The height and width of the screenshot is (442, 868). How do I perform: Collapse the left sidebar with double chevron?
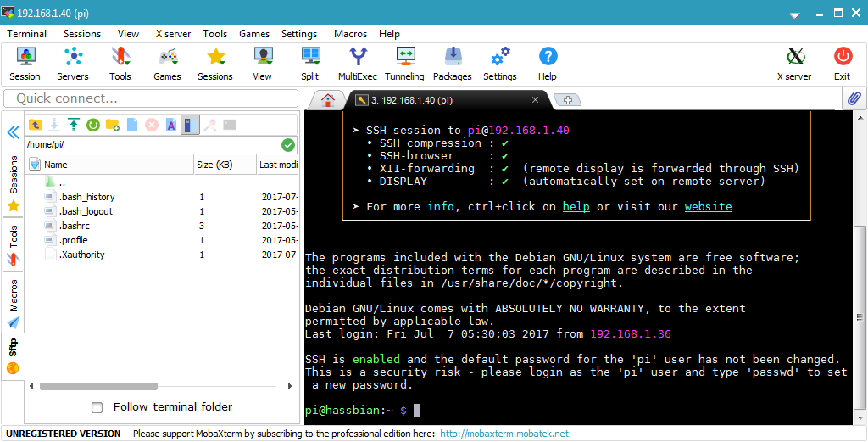[x=13, y=132]
